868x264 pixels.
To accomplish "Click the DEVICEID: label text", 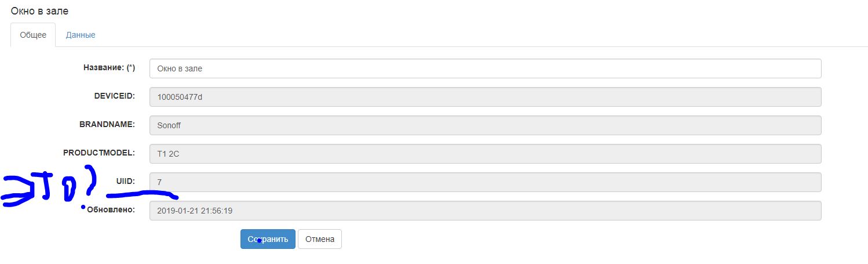I will 114,96.
